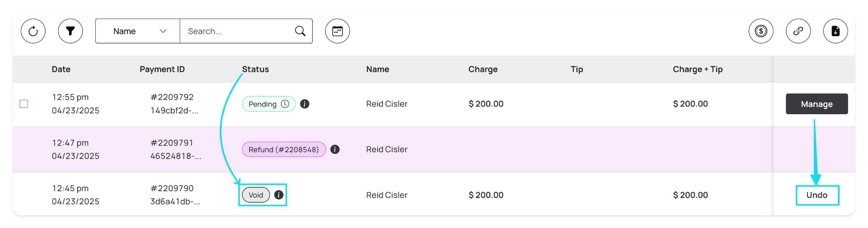Click the download file icon

click(835, 31)
